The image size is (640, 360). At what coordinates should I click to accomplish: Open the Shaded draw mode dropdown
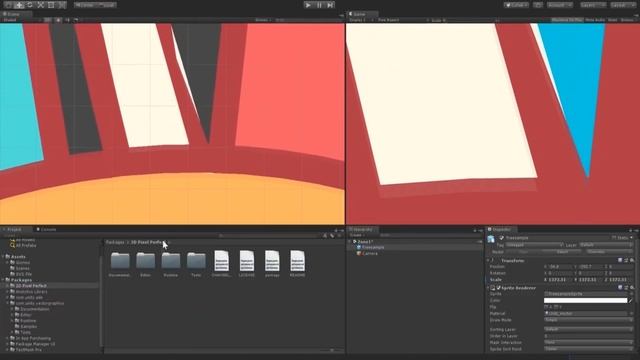20,20
